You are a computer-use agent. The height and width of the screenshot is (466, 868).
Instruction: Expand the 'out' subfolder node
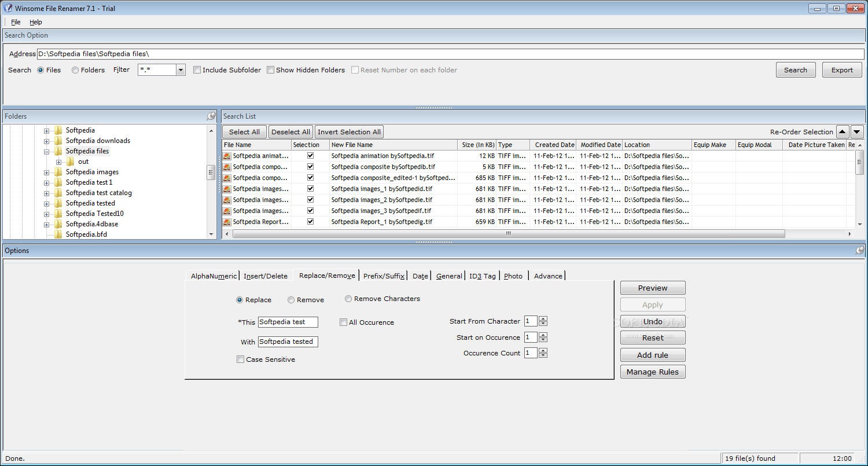[x=58, y=162]
